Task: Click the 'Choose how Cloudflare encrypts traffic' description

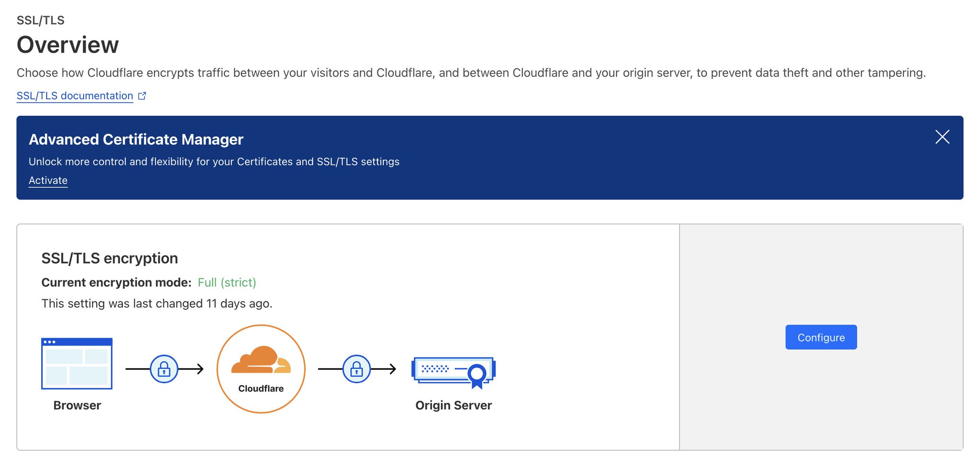Action: click(471, 73)
